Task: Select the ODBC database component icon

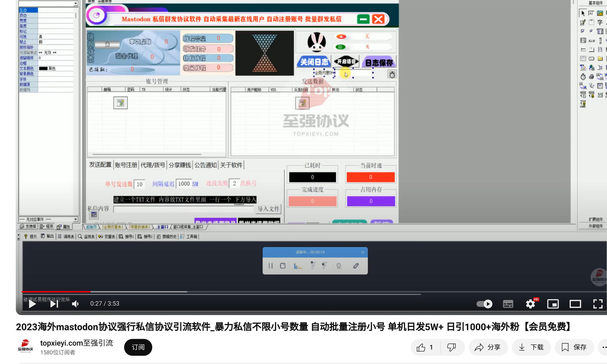Action: pos(583,104)
